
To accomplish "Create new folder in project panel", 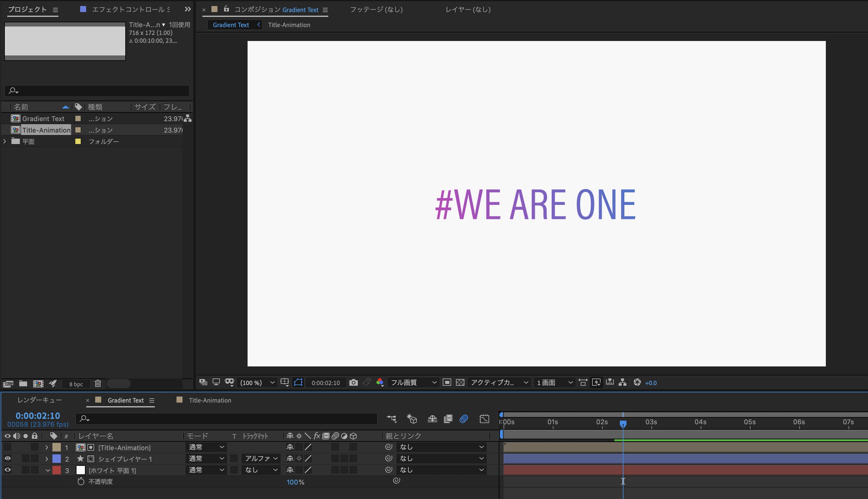I will (x=23, y=384).
